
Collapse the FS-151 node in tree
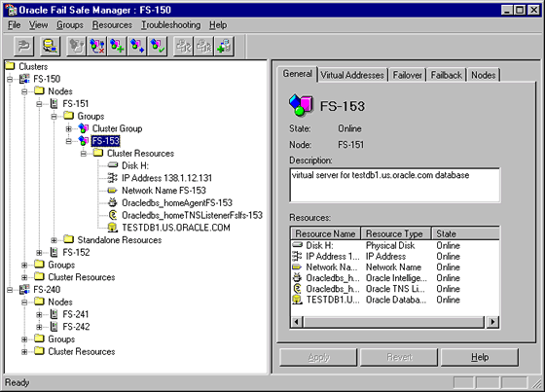[39, 104]
